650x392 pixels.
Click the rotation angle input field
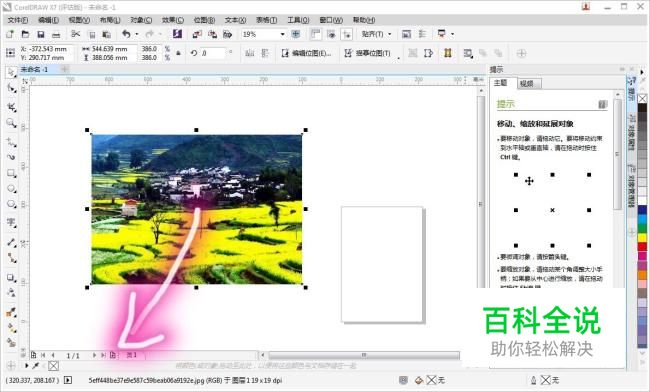(x=213, y=53)
